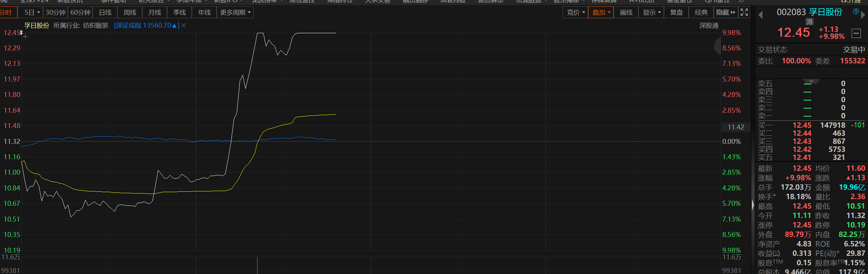This screenshot has height=274, width=868.
Task: Remove the 深证成指 overlay with the X
Action: pyautogui.click(x=184, y=26)
